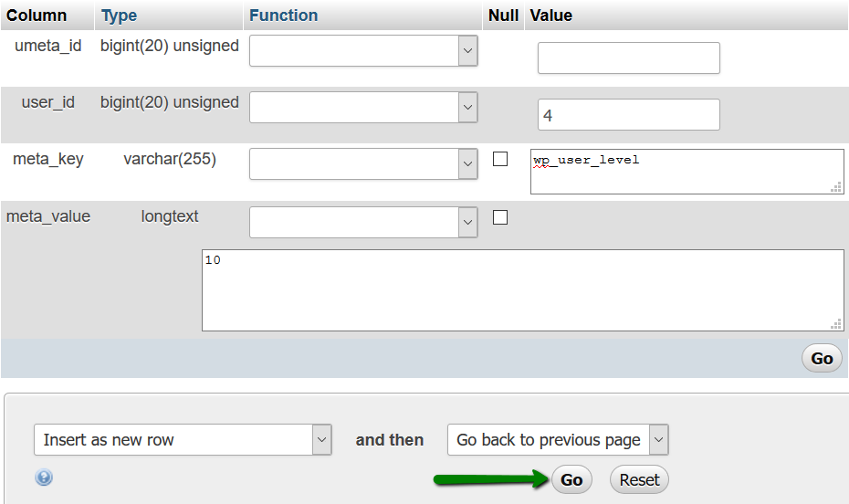Open the Function dropdown for meta_key
Screen dimensions: 849x504
[363, 164]
